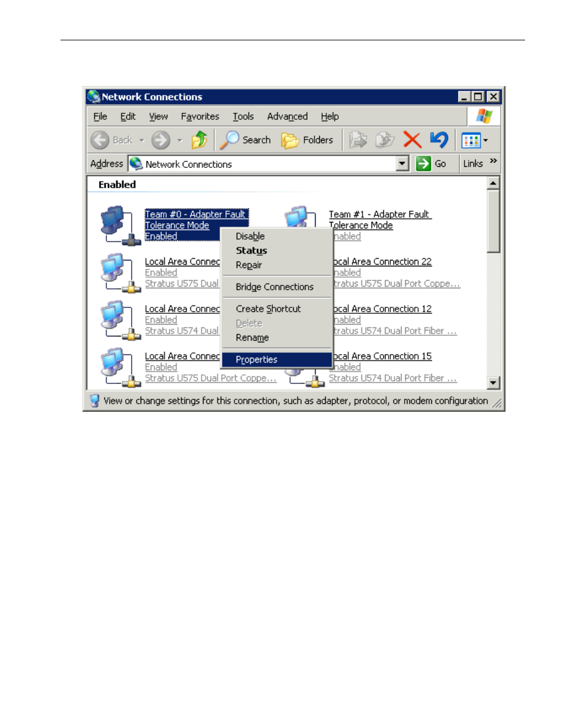Click the scrollbar down arrow
Screen dimensions: 566x728
(494, 383)
